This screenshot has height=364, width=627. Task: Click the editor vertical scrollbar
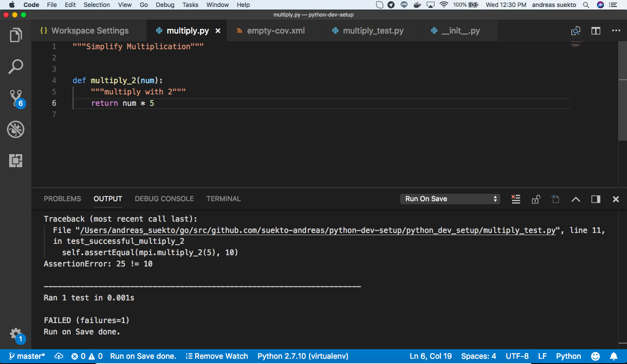coord(622,91)
